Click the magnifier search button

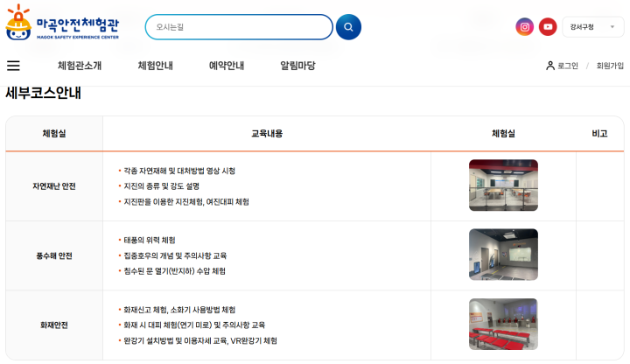click(x=348, y=27)
